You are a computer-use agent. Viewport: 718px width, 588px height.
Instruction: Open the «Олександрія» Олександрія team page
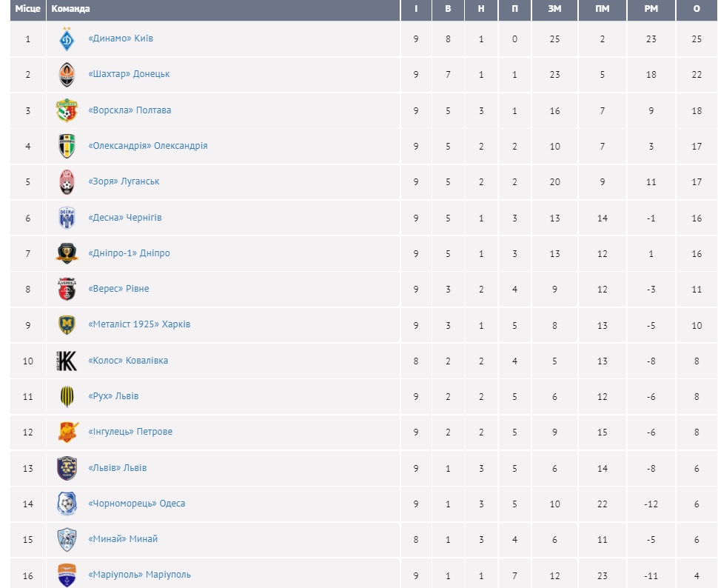147,146
